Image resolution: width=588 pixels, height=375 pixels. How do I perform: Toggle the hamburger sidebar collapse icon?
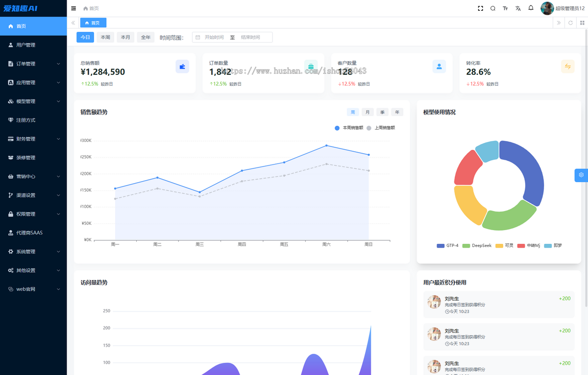[73, 8]
